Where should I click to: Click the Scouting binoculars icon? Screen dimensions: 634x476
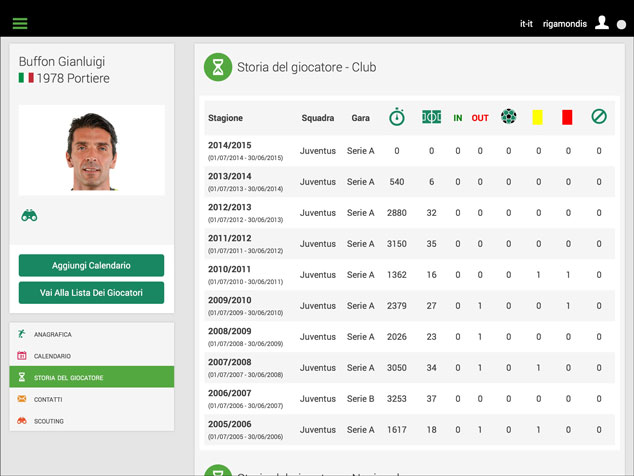[x=22, y=421]
